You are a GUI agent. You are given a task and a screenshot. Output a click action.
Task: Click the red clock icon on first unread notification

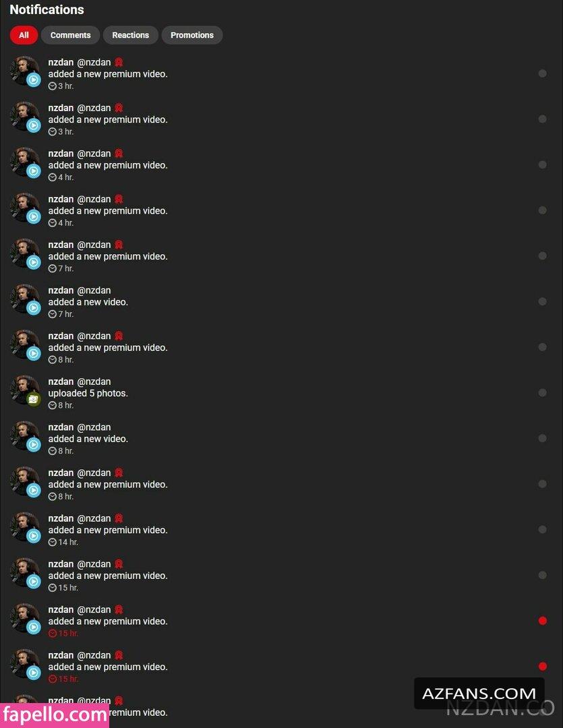click(x=52, y=633)
